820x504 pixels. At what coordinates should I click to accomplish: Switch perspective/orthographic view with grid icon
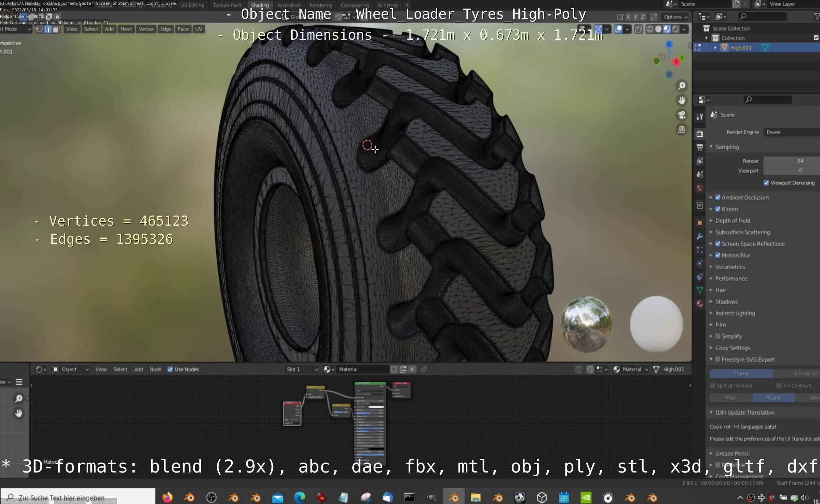[682, 130]
